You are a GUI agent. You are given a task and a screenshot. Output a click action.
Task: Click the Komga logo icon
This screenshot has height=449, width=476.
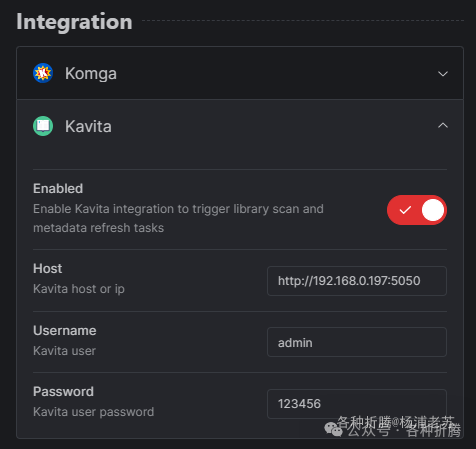pos(43,73)
